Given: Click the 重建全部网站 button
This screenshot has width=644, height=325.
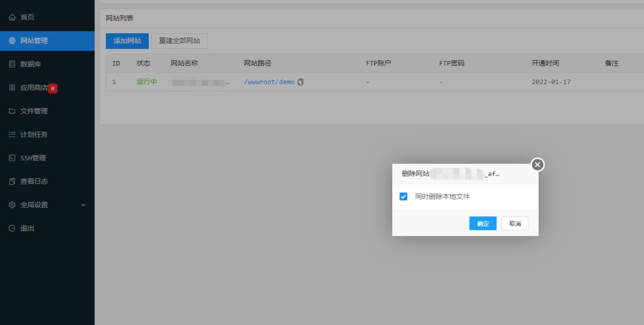Looking at the screenshot, I should (x=179, y=41).
